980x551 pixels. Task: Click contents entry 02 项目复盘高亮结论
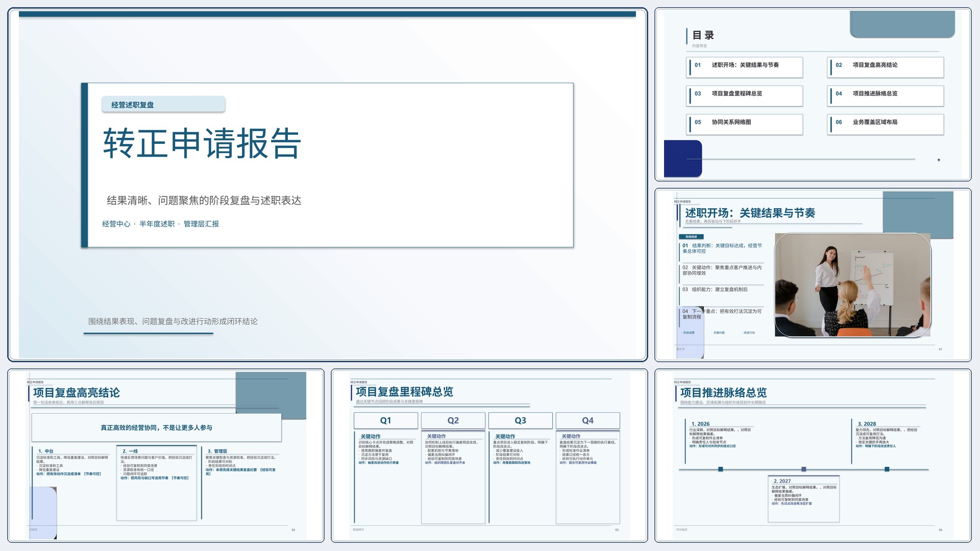(x=886, y=67)
